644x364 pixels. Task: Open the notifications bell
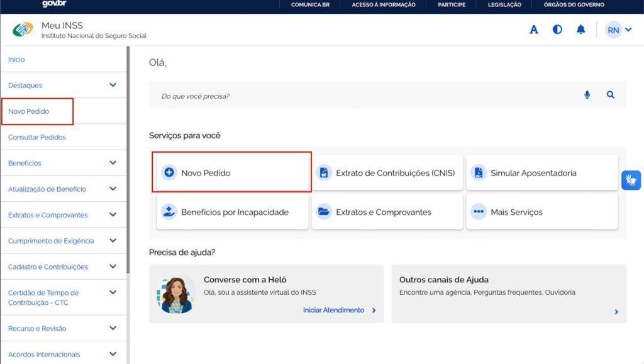pyautogui.click(x=580, y=30)
